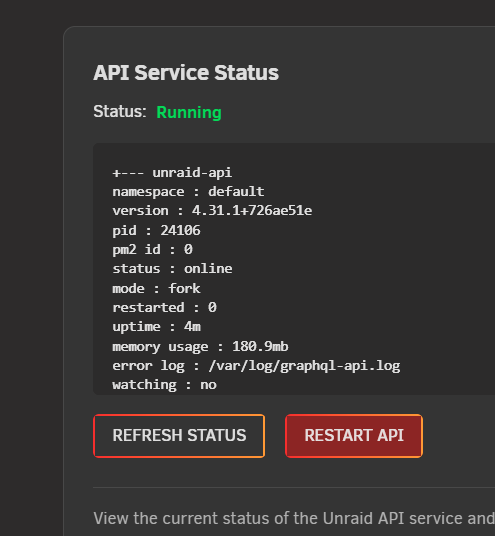Click the 'restarted : 0' line
This screenshot has height=536, width=495.
[x=164, y=307]
